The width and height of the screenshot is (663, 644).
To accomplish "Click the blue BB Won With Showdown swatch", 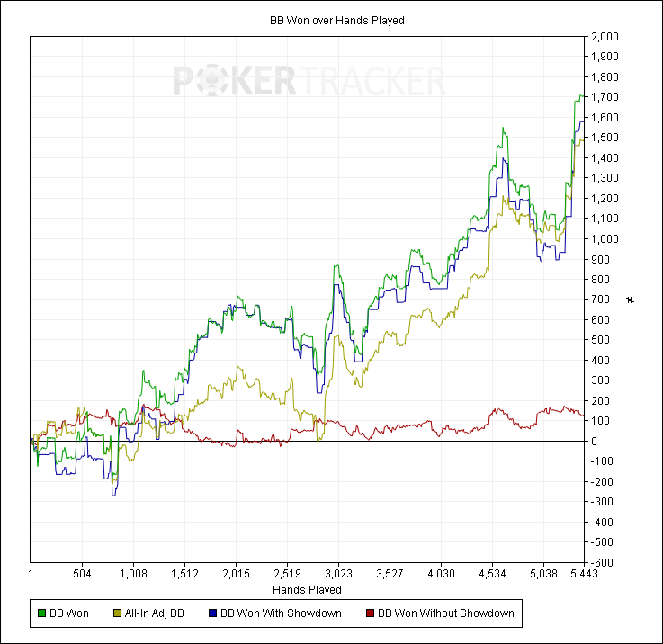I will (x=212, y=613).
